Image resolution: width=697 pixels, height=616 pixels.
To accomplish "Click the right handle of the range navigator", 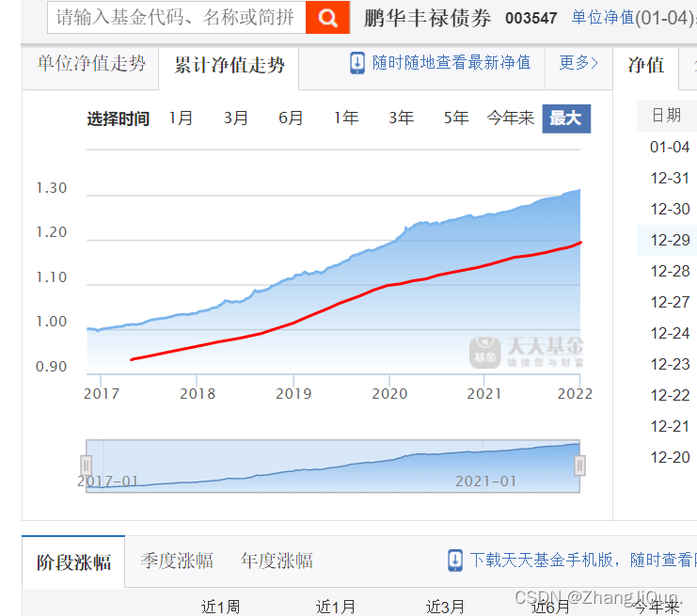I will pos(579,466).
